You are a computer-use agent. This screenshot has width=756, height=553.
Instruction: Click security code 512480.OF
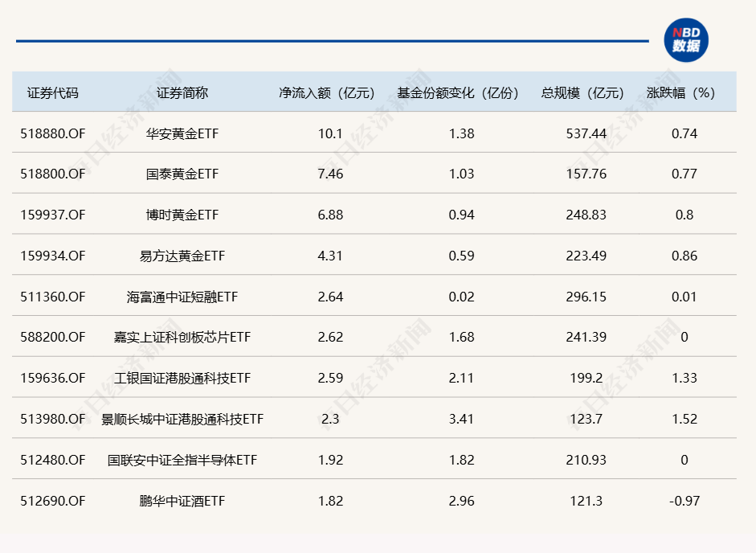click(52, 461)
